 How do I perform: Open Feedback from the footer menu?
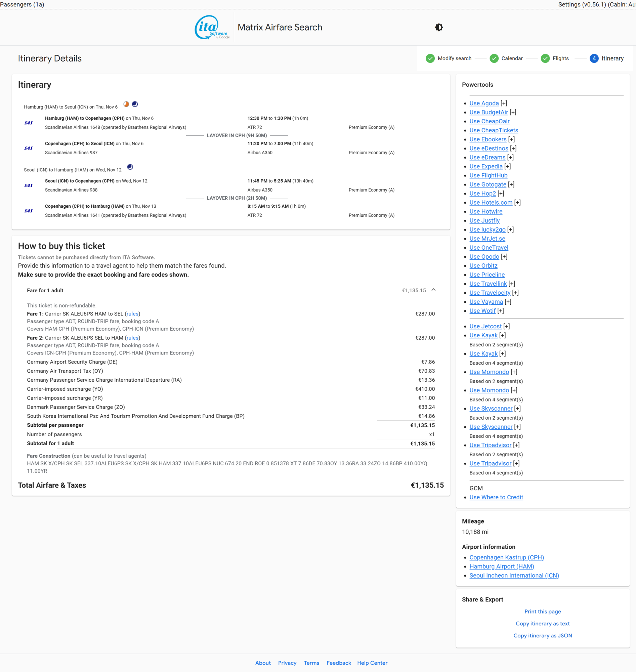339,663
